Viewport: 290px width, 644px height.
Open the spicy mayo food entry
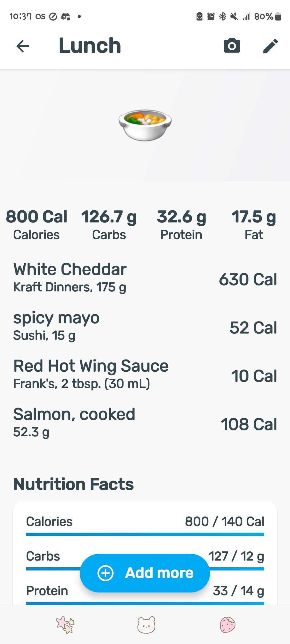coord(145,326)
